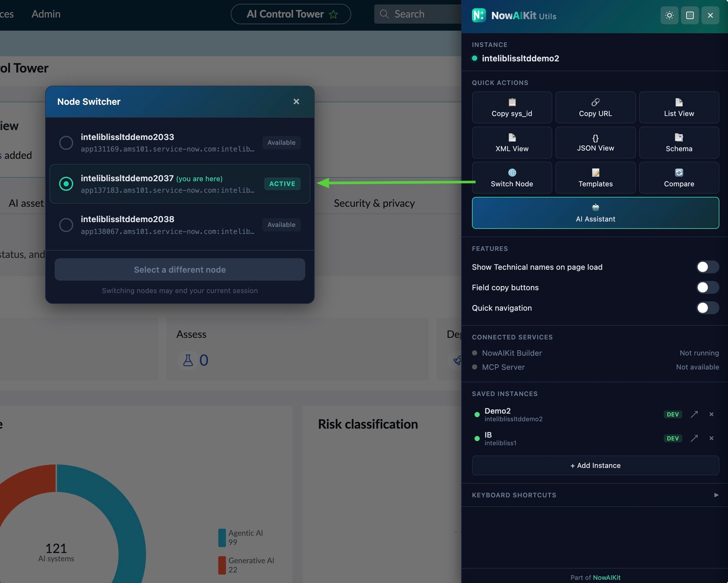This screenshot has width=728, height=583.
Task: Open the JSON View quick action
Action: tap(595, 142)
